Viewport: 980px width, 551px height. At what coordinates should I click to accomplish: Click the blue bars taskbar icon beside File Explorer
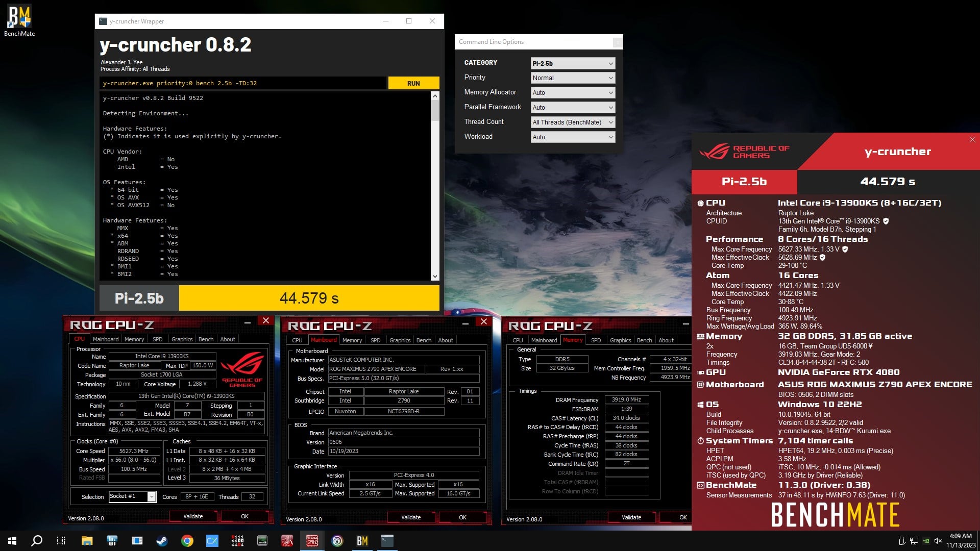tap(112, 541)
